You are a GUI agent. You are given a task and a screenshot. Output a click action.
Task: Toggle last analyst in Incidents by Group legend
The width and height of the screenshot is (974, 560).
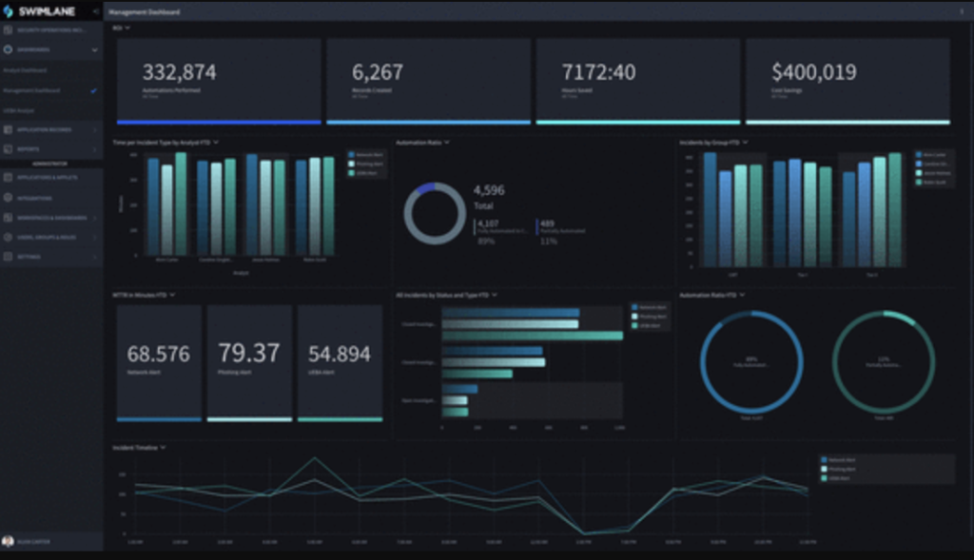931,183
